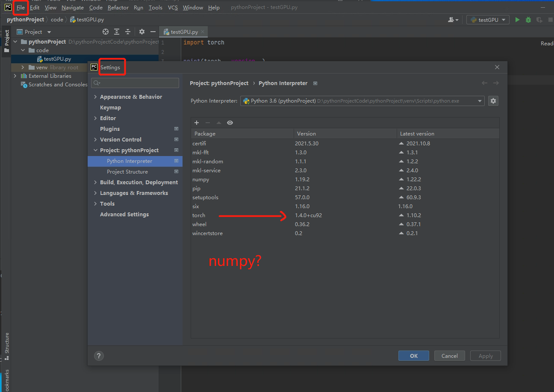Select the torch package row
This screenshot has width=554, height=392.
[345, 215]
